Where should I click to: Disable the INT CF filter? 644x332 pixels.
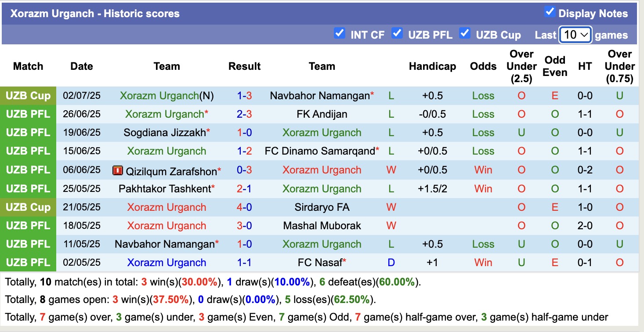pyautogui.click(x=340, y=32)
